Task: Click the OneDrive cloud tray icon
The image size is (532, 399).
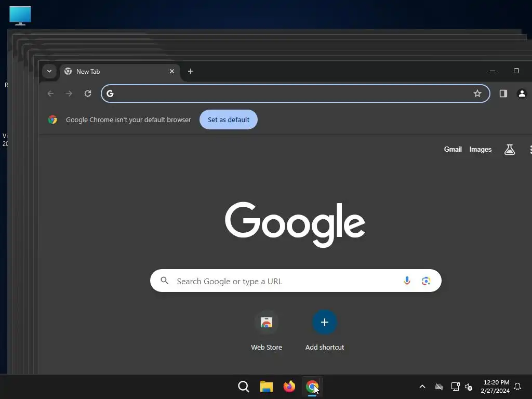Action: coord(439,387)
